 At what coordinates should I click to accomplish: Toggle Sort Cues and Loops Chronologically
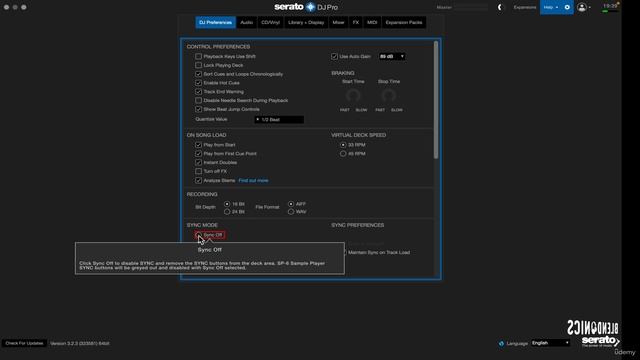[198, 74]
